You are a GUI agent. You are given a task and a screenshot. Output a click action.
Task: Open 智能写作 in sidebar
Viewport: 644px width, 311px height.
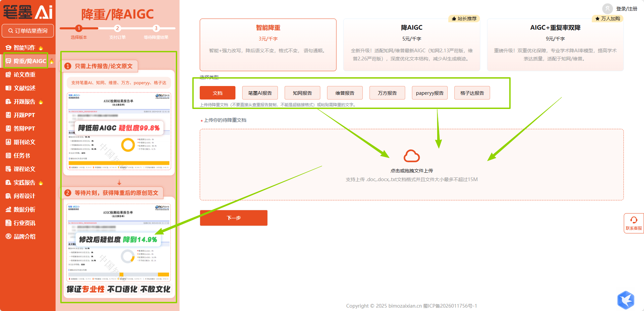24,48
